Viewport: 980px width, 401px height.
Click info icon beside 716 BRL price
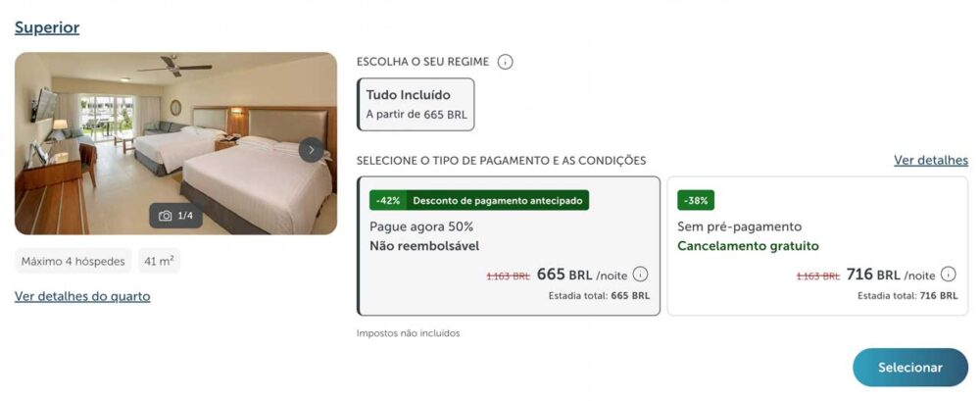tap(948, 275)
